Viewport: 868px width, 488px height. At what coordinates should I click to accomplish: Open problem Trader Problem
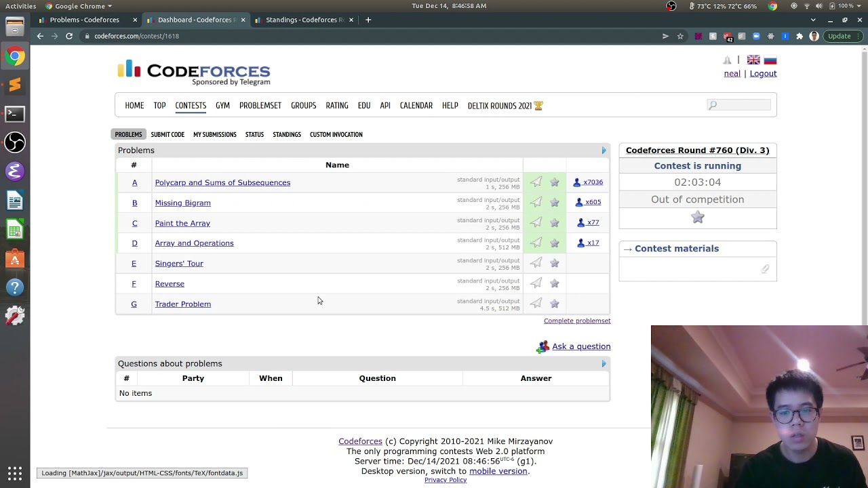tap(182, 304)
